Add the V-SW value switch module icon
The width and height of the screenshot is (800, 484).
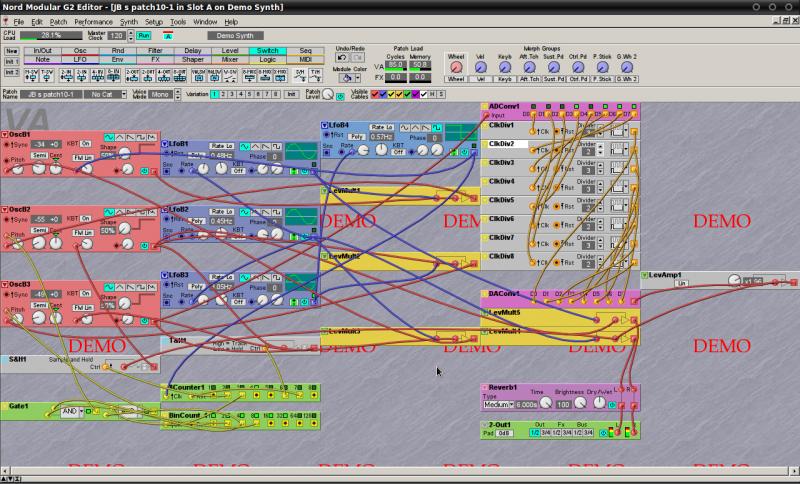(230, 75)
